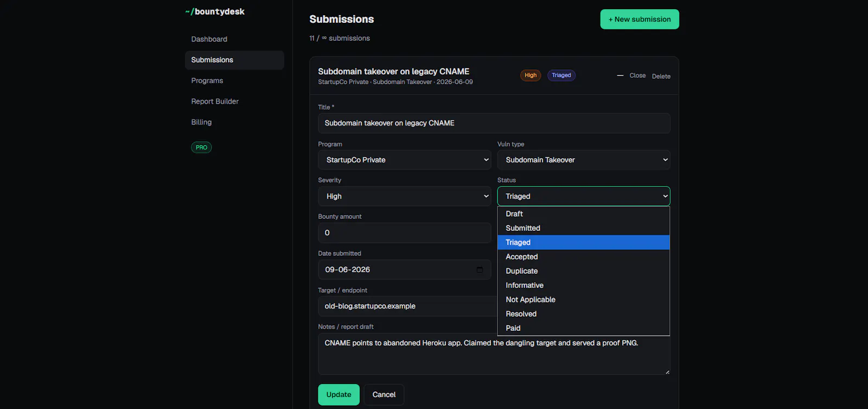Screen dimensions: 868x409
Task: Open the Dashboard page
Action: [x=234, y=39]
